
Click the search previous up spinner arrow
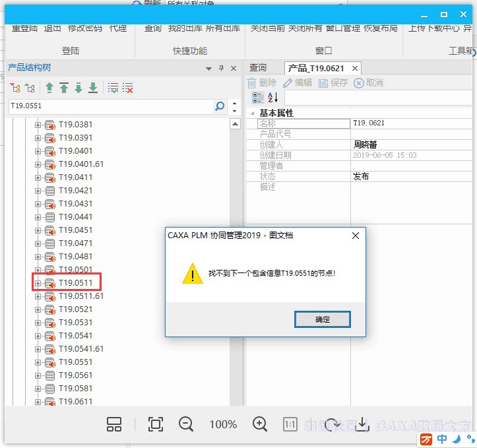(235, 103)
